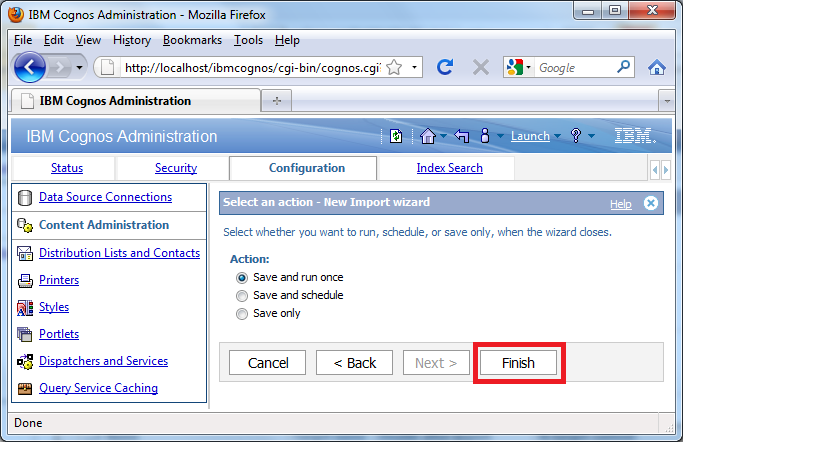The image size is (819, 460).
Task: Select Save and run once option
Action: (x=242, y=278)
